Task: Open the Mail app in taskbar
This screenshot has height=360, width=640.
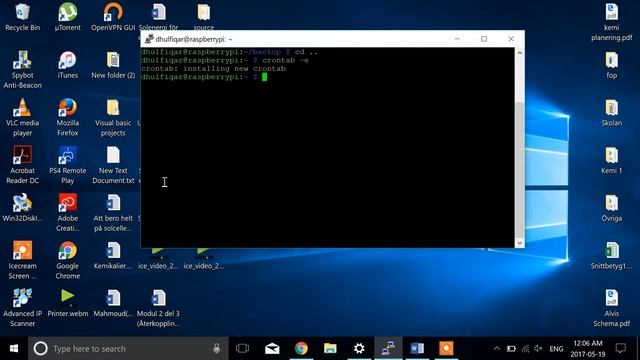Action: click(x=272, y=348)
